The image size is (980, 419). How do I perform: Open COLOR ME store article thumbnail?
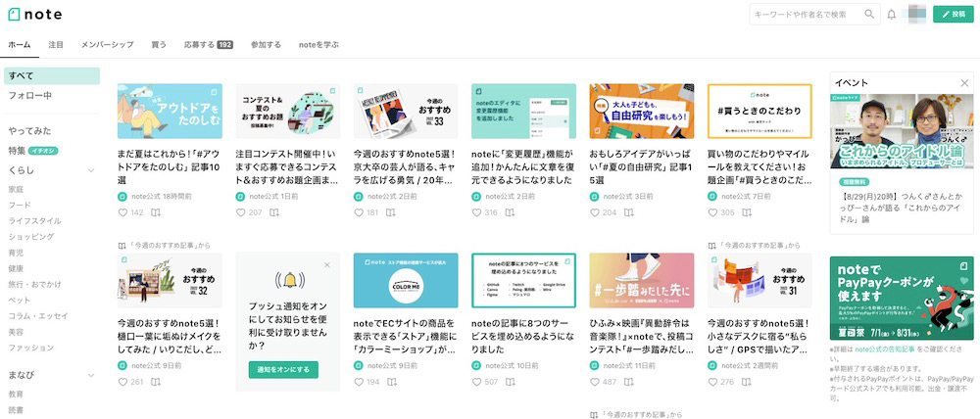406,280
